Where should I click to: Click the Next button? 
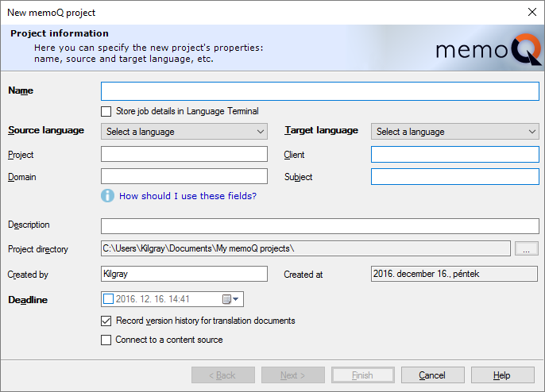(x=292, y=375)
